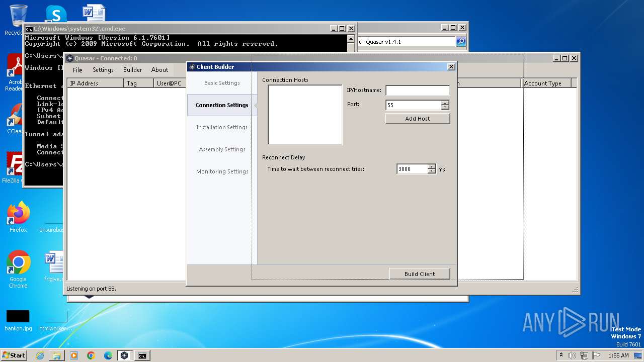Decrease the Port value with down arrow

coord(445,108)
